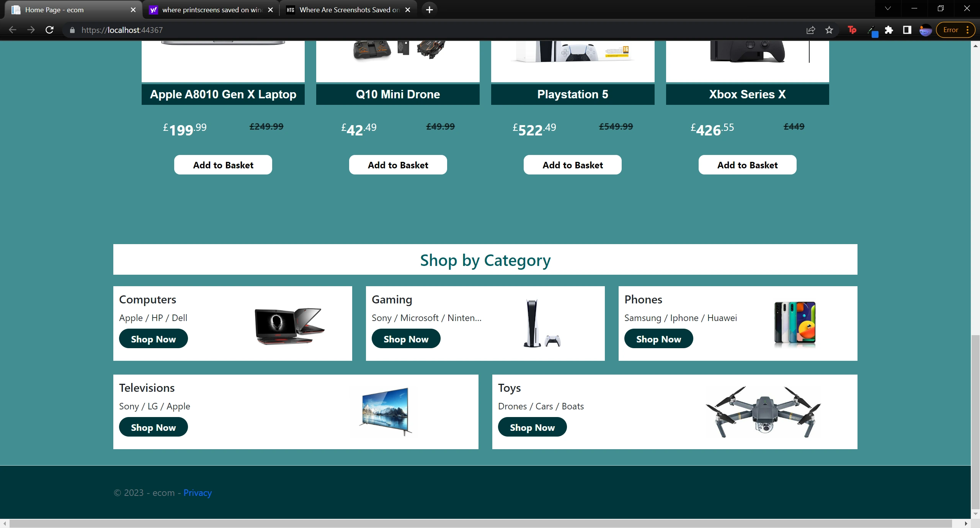Open the share this page icon

[x=810, y=30]
